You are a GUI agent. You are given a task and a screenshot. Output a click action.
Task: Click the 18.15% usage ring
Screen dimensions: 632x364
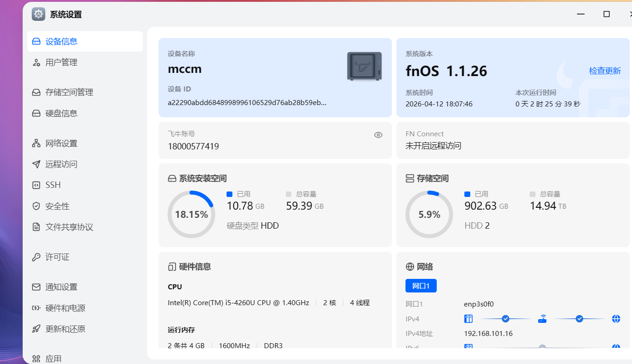[191, 214]
